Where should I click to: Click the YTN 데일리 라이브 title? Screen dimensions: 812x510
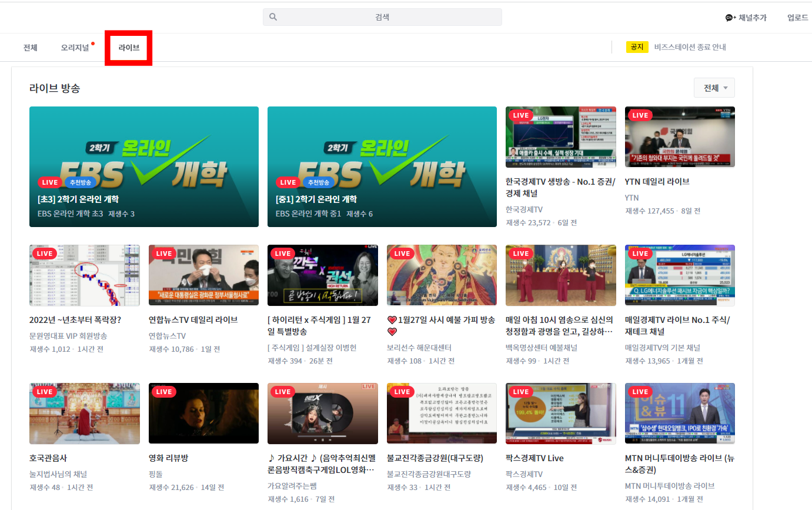pyautogui.click(x=657, y=182)
